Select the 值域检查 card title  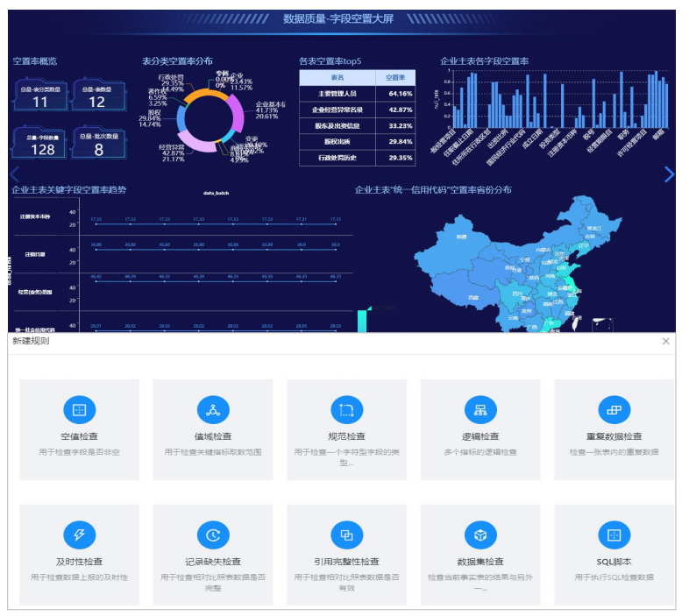click(213, 436)
